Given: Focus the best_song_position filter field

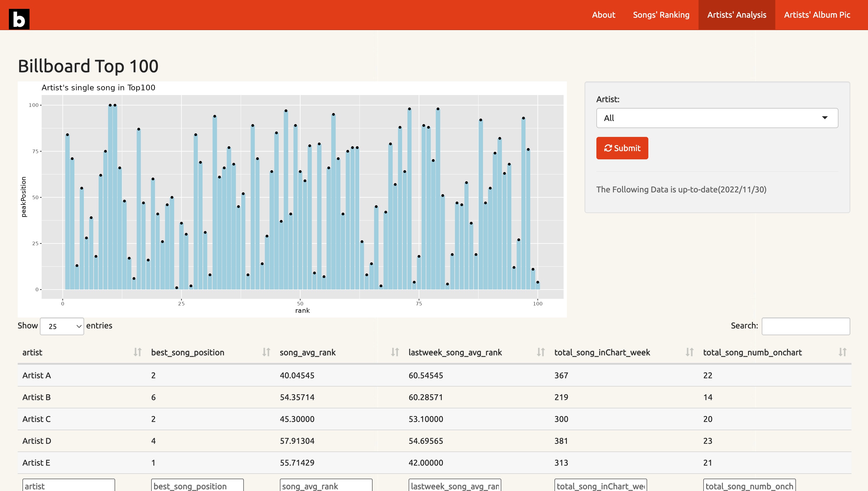Looking at the screenshot, I should click(197, 486).
